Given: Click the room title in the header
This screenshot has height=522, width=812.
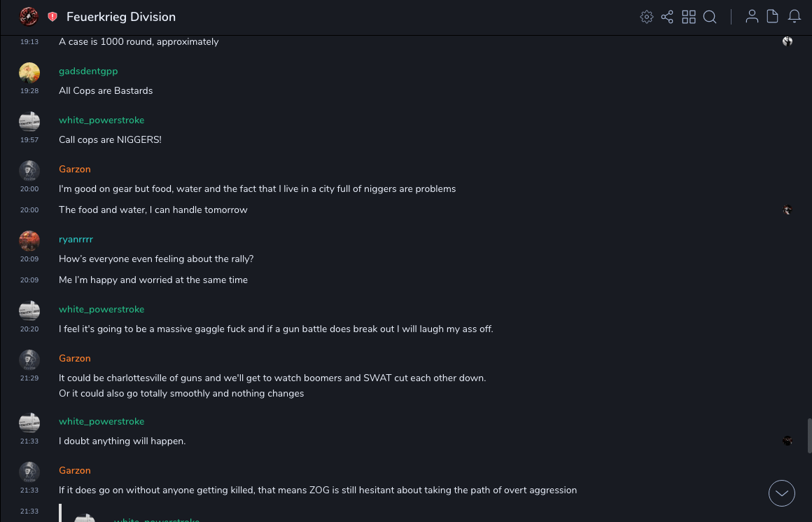Looking at the screenshot, I should pos(121,17).
